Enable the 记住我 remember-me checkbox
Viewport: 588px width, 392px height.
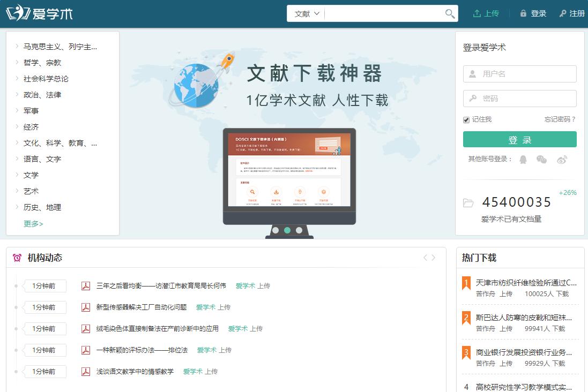(x=466, y=119)
